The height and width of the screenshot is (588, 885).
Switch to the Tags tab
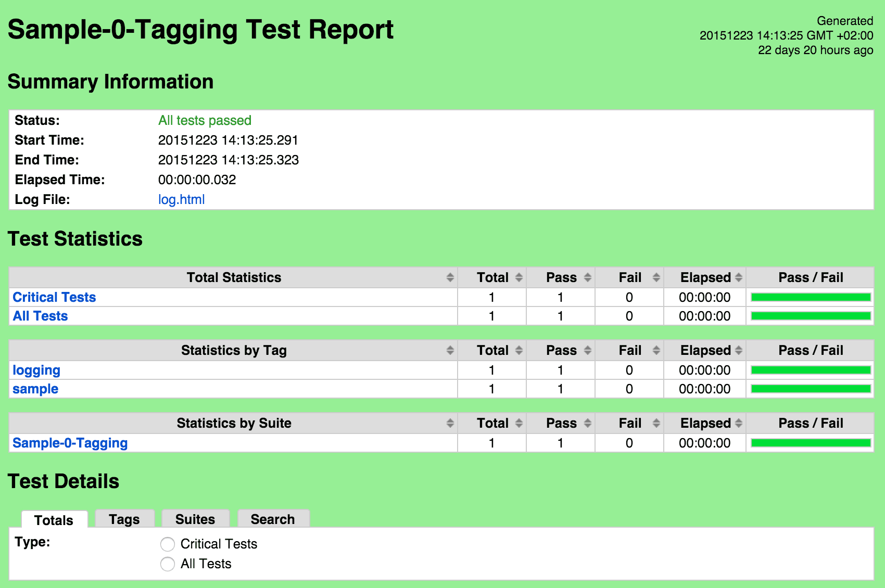(124, 519)
